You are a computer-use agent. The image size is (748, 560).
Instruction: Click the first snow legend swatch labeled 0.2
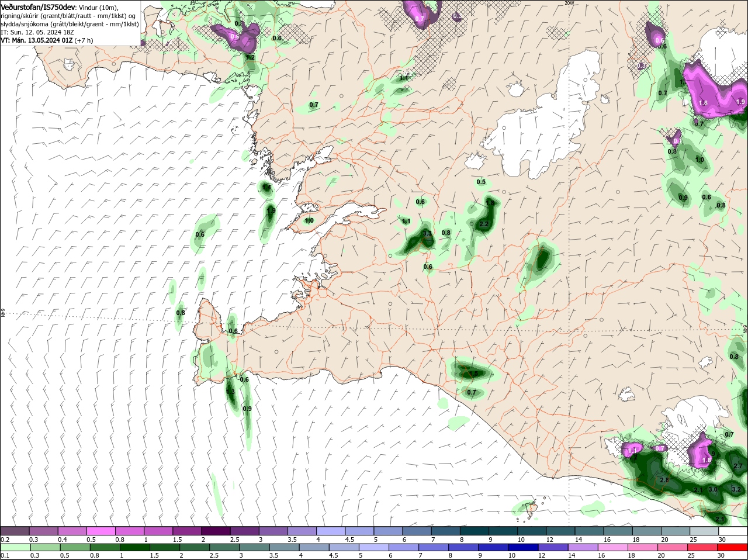click(x=15, y=531)
